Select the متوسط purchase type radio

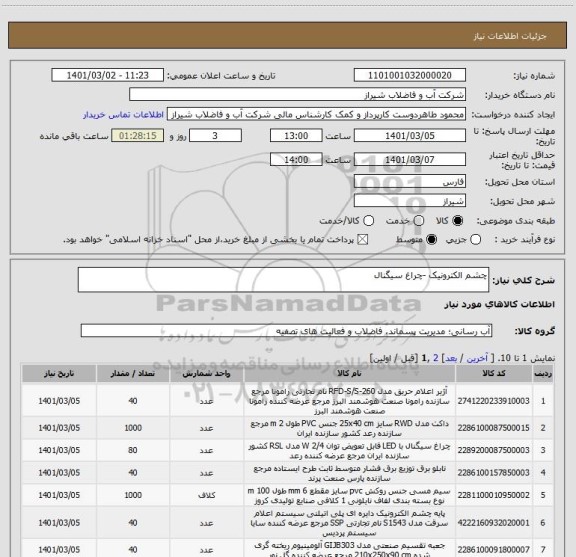tap(431, 240)
